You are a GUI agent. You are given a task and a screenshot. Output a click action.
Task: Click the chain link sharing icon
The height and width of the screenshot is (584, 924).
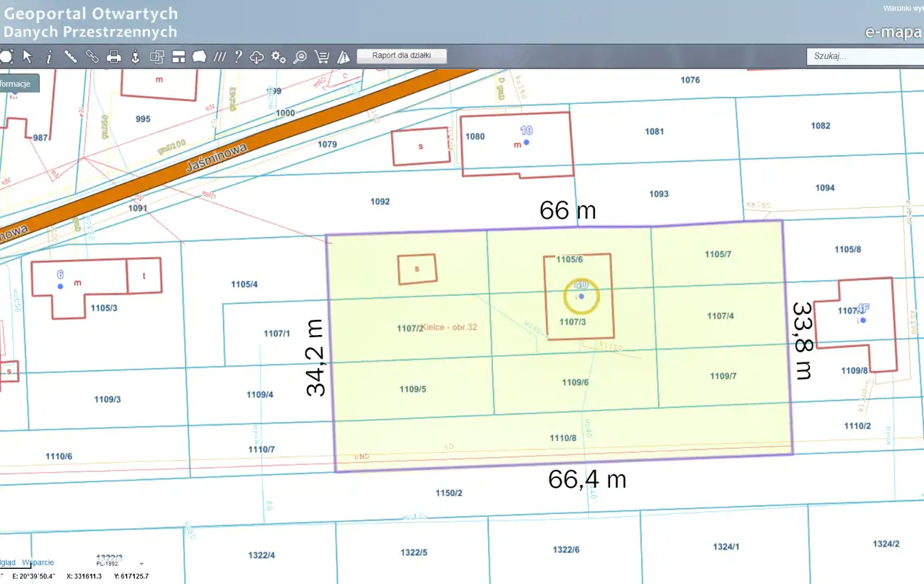tap(92, 56)
